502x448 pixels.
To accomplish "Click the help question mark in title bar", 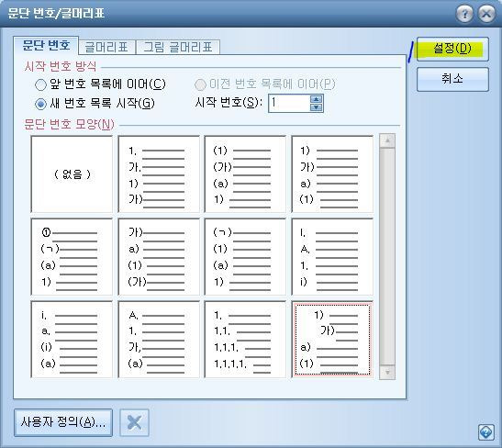I will 464,14.
